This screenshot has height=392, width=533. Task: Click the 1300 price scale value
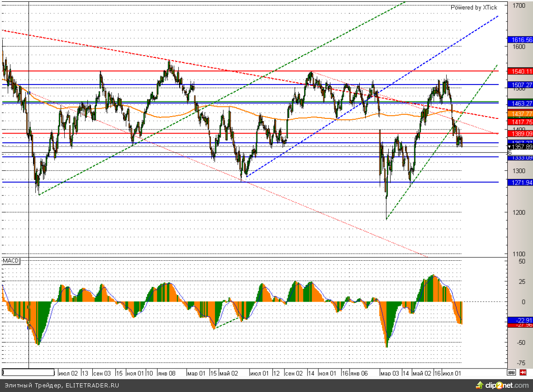point(519,171)
